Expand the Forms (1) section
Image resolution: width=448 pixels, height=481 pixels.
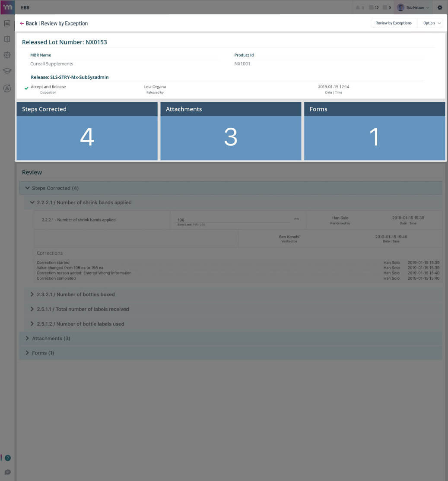[x=43, y=353]
